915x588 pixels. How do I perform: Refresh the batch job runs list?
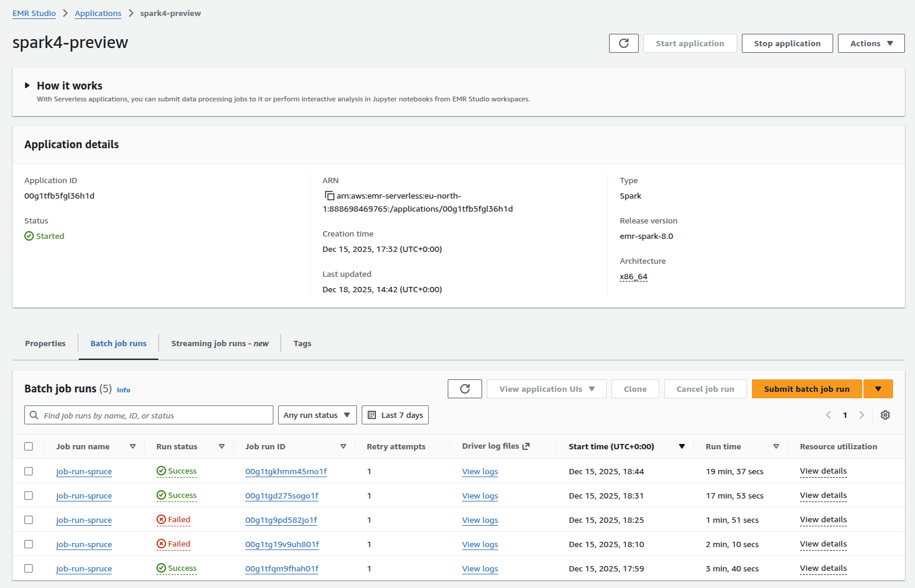click(x=464, y=388)
